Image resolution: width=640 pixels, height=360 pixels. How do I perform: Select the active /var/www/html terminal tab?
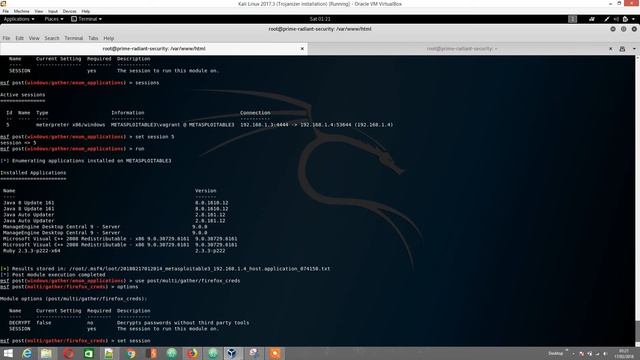coord(154,49)
